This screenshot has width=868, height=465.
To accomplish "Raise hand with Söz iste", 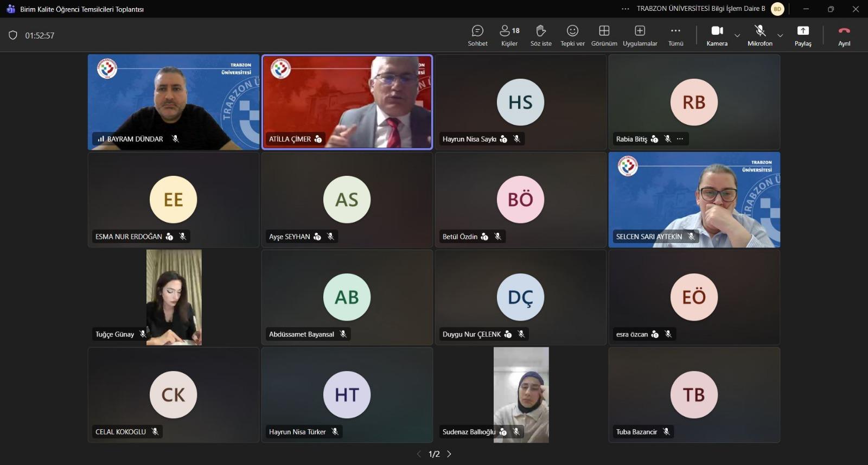I will (541, 35).
